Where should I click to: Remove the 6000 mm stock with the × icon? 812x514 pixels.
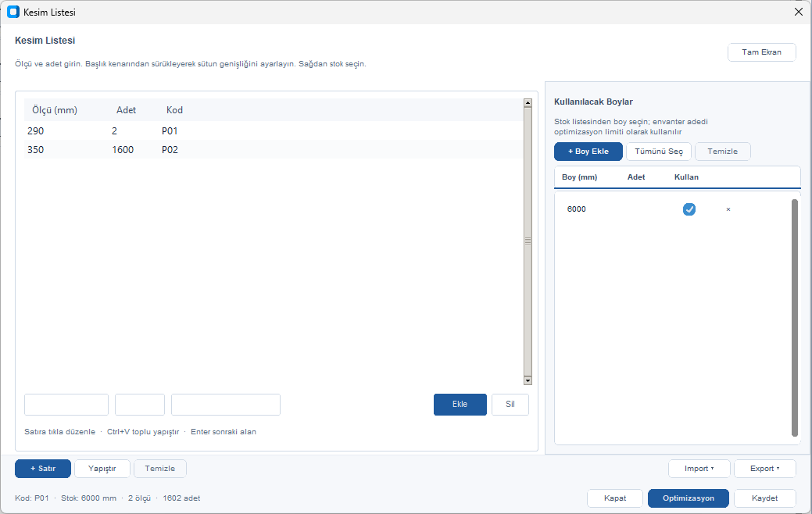point(728,209)
